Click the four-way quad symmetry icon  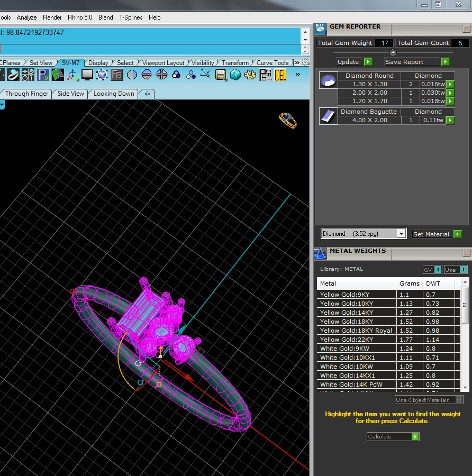click(161, 75)
